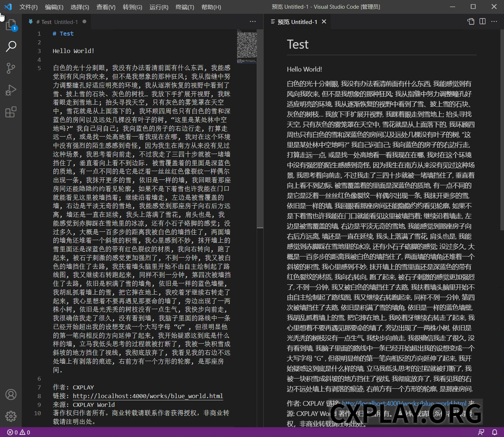Click Show Source icon in preview pane
The image size is (504, 437).
coord(471,21)
